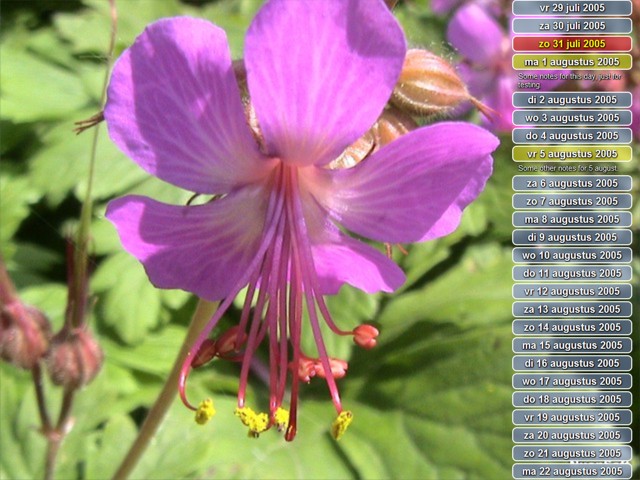The width and height of the screenshot is (640, 480).
Task: Choose za 13 augustus 2005
Action: [x=572, y=309]
